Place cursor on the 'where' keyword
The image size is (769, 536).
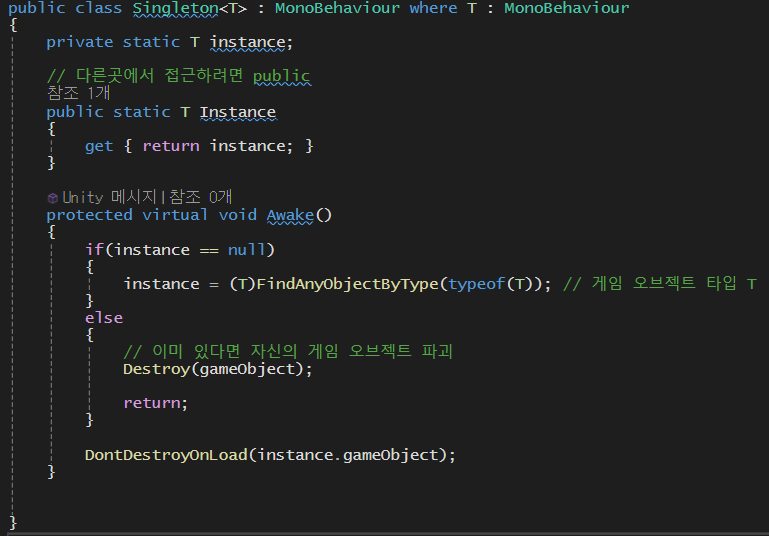click(x=433, y=8)
